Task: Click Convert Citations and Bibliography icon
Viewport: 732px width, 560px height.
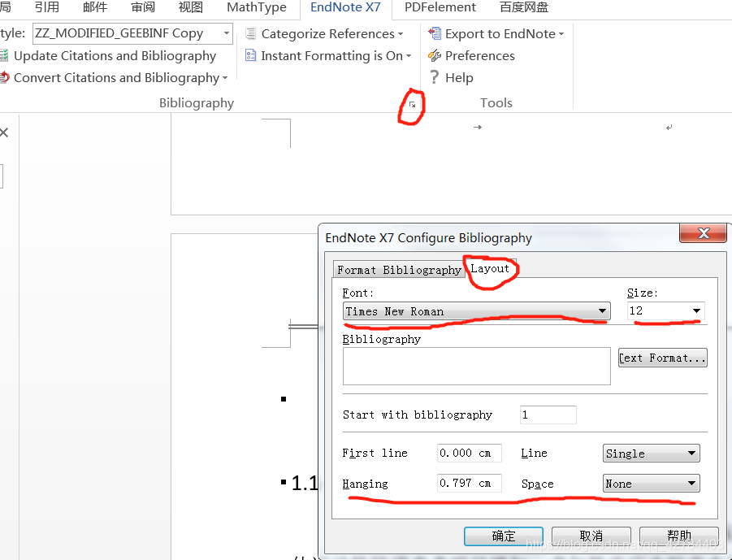Action: [x=4, y=77]
